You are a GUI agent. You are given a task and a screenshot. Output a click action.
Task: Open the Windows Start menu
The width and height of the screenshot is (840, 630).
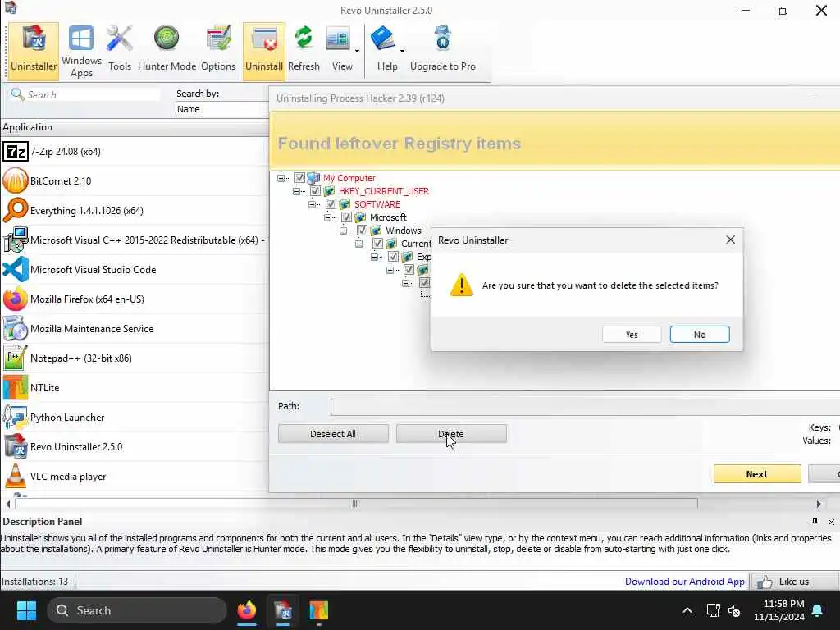[x=25, y=610]
